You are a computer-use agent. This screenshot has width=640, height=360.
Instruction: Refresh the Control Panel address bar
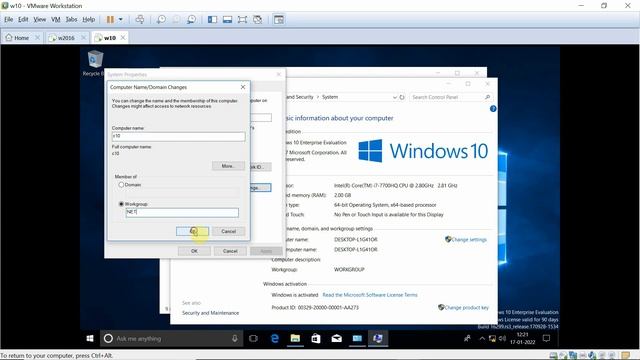point(402,97)
